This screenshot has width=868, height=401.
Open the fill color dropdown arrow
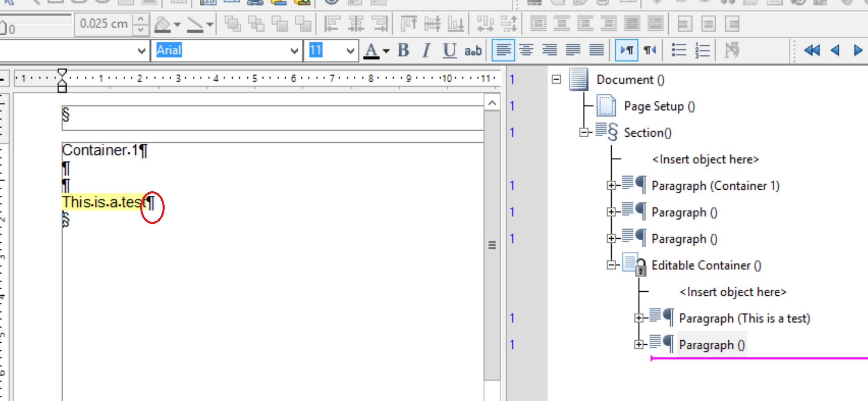(x=177, y=24)
